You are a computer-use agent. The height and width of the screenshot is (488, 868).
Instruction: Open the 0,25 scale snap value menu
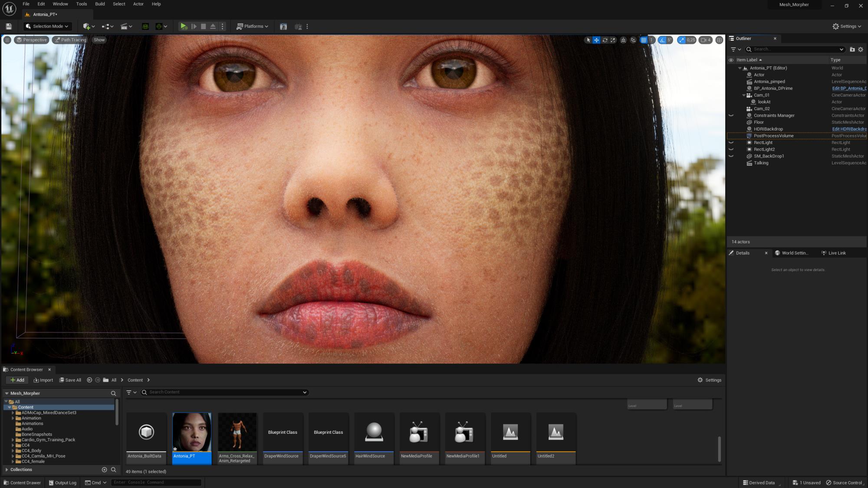pos(690,40)
